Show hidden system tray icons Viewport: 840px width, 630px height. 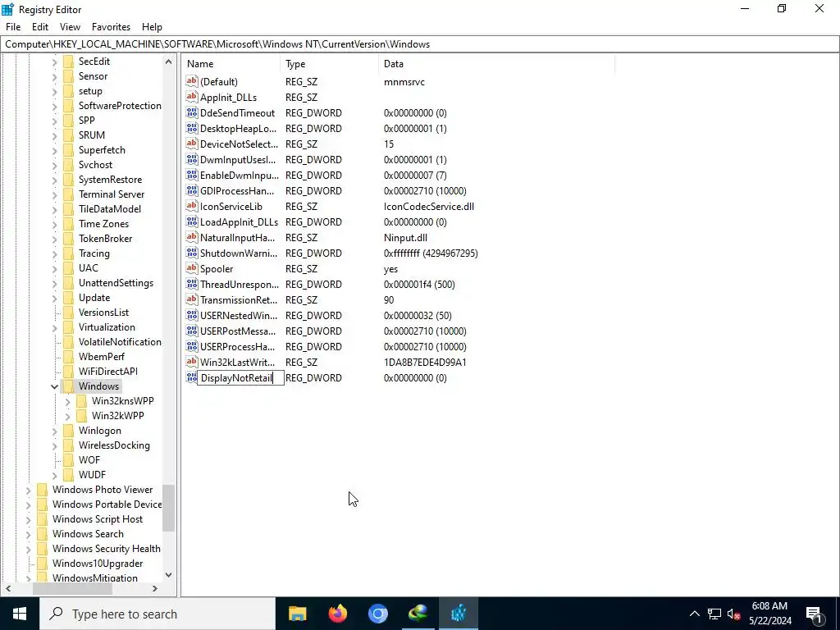(694, 614)
